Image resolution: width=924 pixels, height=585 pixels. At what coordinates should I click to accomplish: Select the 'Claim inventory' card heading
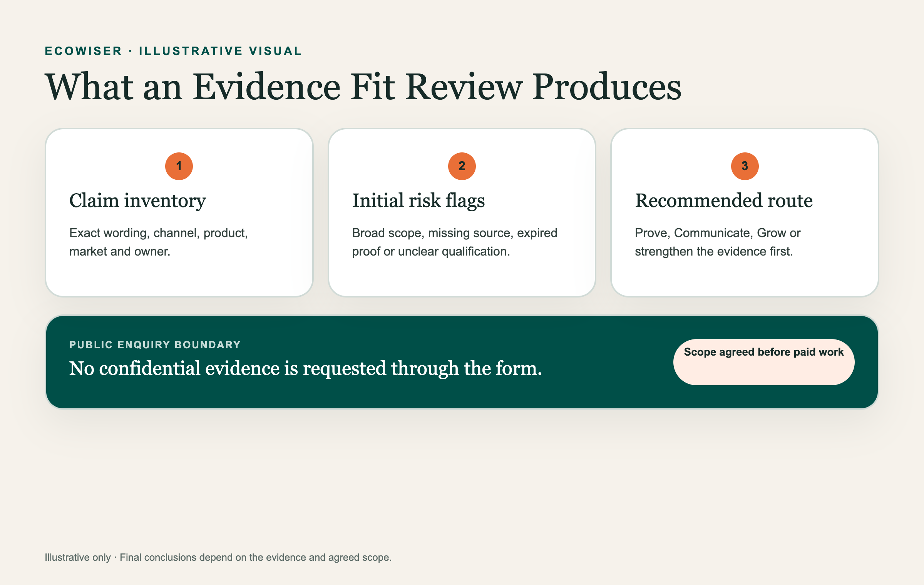[x=137, y=201]
